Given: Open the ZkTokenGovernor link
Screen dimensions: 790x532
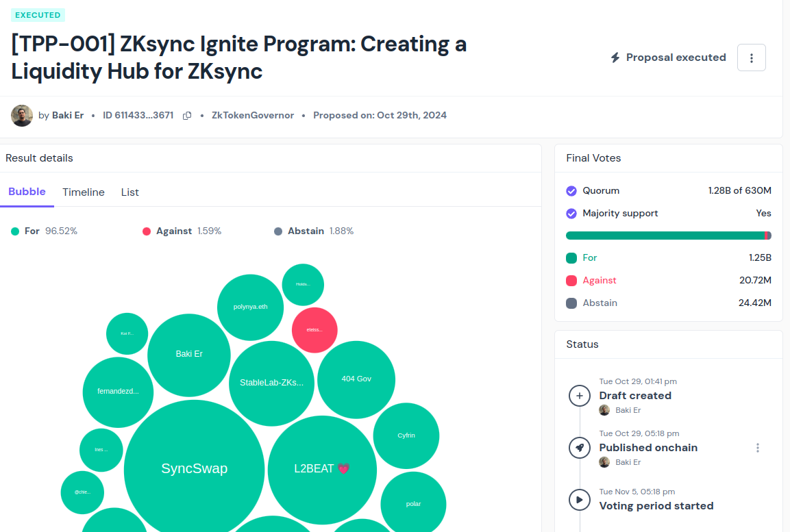Looking at the screenshot, I should point(252,115).
